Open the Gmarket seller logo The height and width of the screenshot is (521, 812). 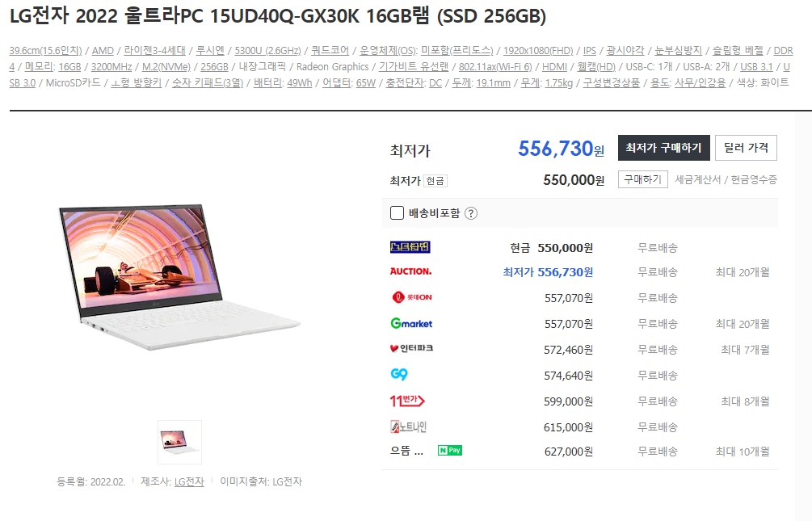(x=411, y=323)
